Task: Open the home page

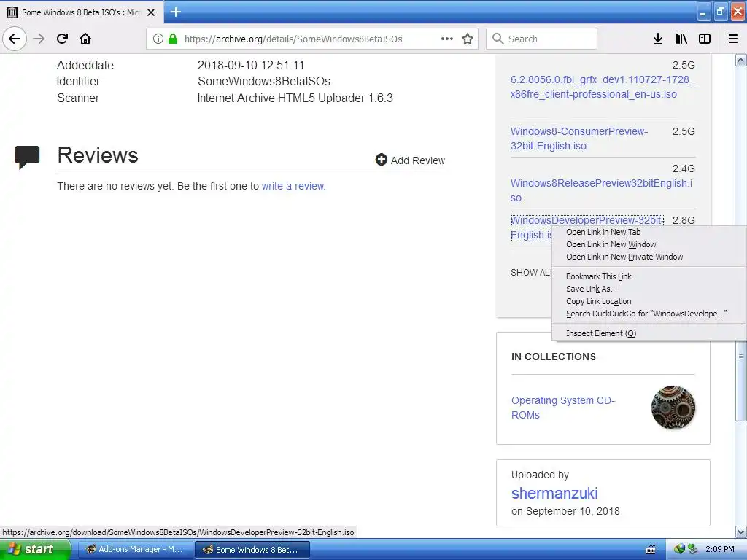Action: (x=85, y=39)
